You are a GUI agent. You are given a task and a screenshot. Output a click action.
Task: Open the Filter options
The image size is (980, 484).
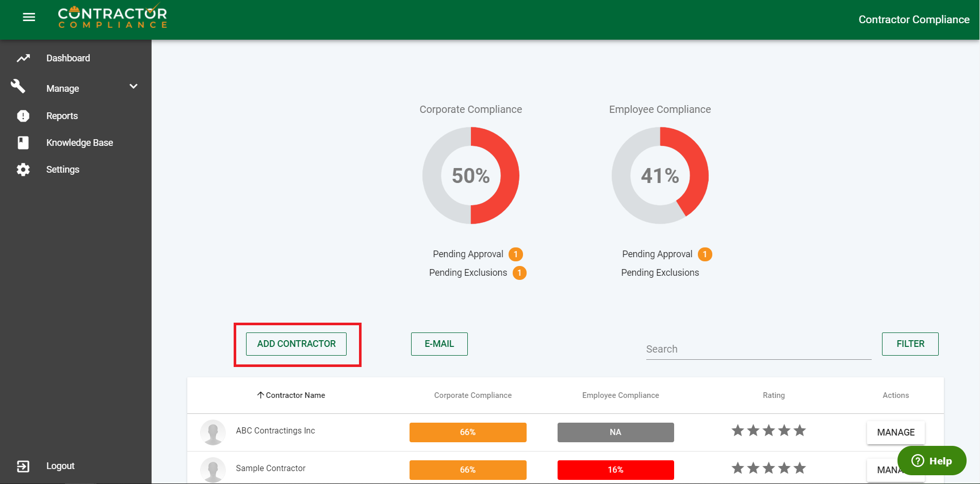click(x=910, y=344)
